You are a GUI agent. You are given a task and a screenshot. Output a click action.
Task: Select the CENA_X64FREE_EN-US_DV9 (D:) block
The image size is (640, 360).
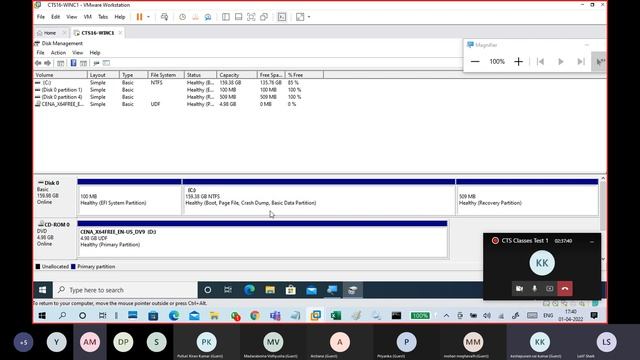click(x=262, y=239)
